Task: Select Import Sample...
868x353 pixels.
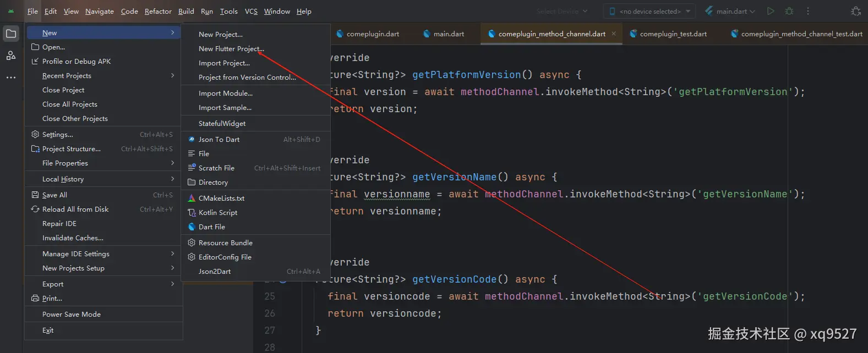Action: coord(255,107)
